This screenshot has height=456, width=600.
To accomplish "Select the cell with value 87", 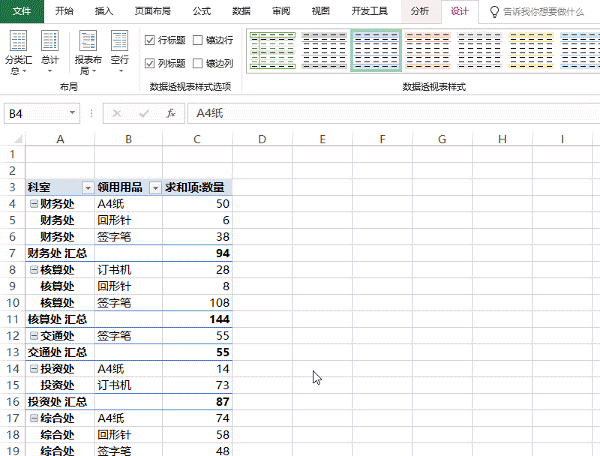I will (197, 402).
